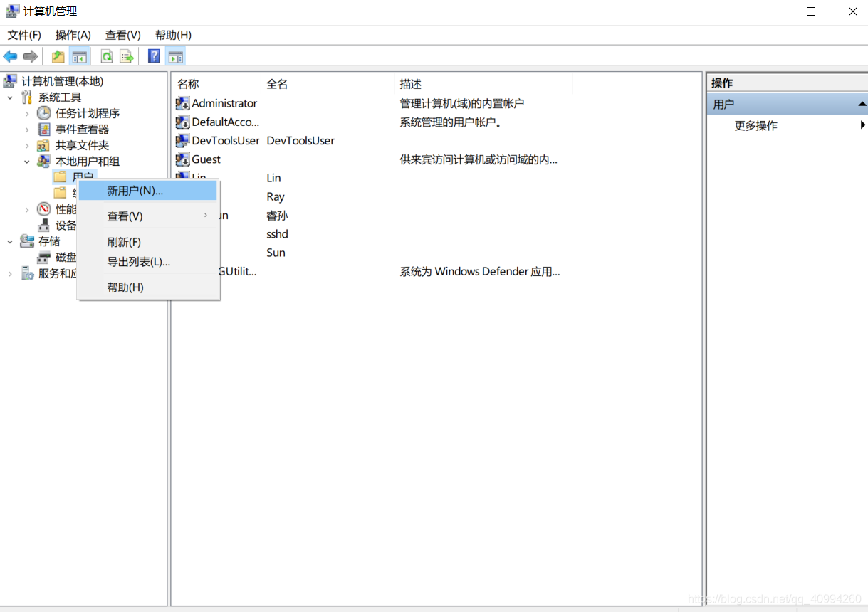Click the Up one level folder icon
This screenshot has width=868, height=612.
(58, 56)
